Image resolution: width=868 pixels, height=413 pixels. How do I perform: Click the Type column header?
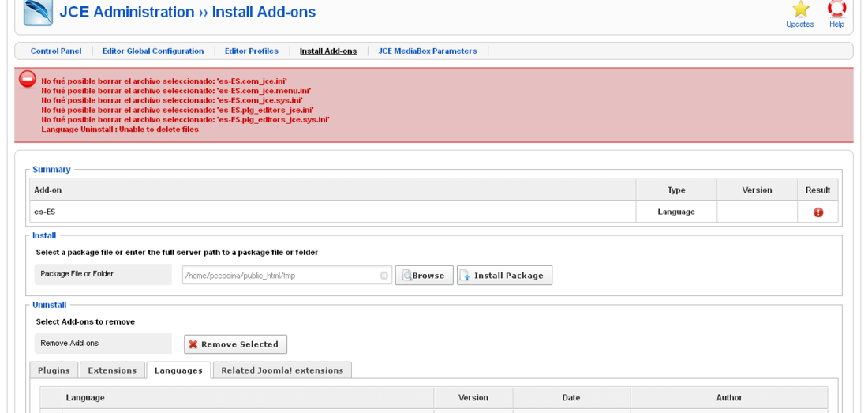pyautogui.click(x=676, y=190)
